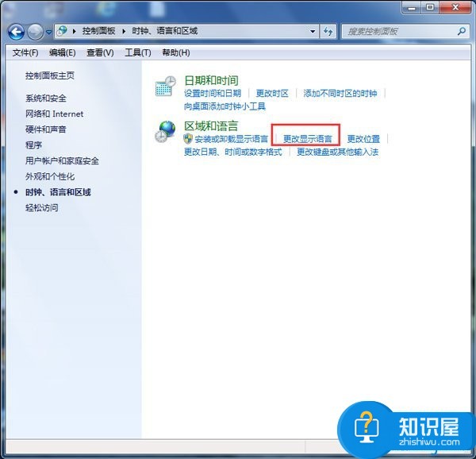Open the address bar history dropdown
Viewport: 476px width, 459px height.
point(313,31)
